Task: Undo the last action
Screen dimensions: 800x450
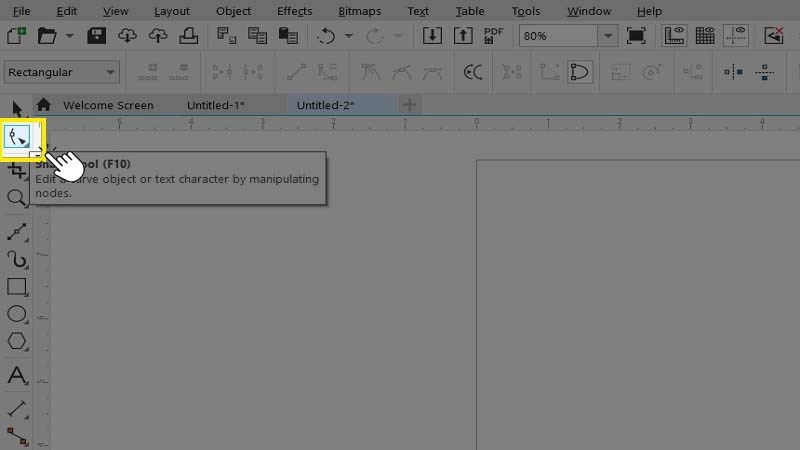Action: pyautogui.click(x=326, y=36)
